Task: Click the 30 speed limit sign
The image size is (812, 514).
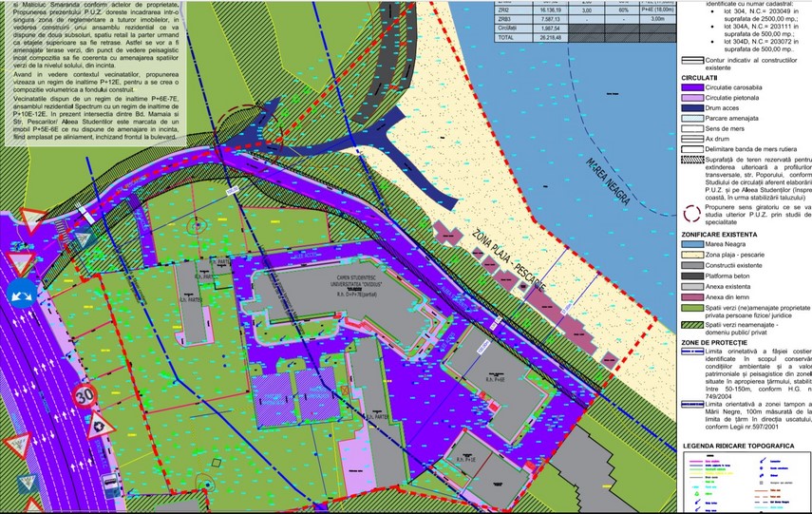Action: pyautogui.click(x=86, y=393)
